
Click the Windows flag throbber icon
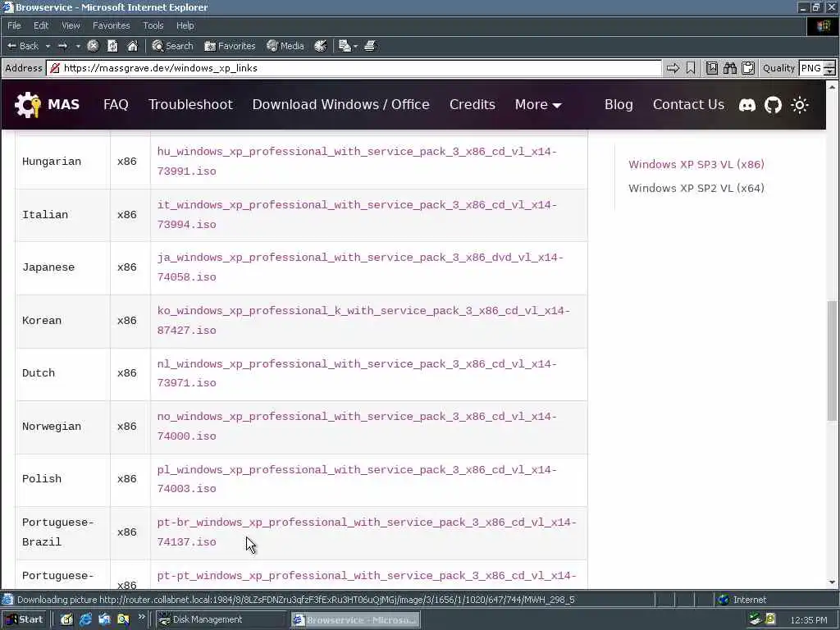click(824, 25)
